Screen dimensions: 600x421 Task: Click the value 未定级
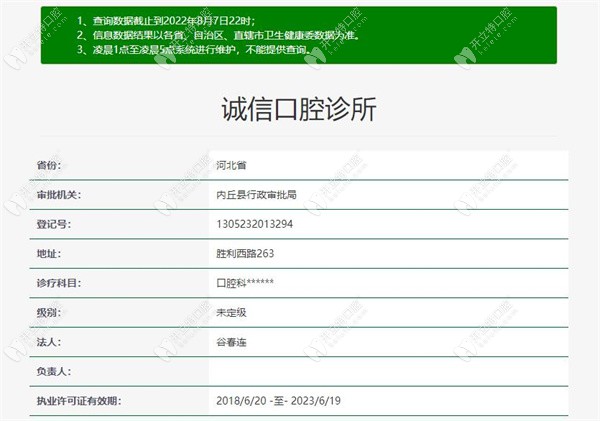pyautogui.click(x=231, y=313)
